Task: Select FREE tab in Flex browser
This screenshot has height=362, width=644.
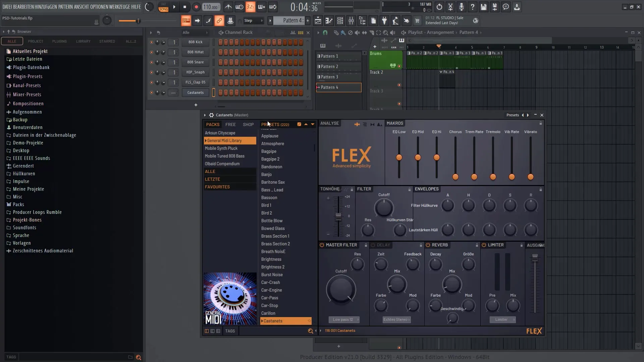Action: pos(230,124)
